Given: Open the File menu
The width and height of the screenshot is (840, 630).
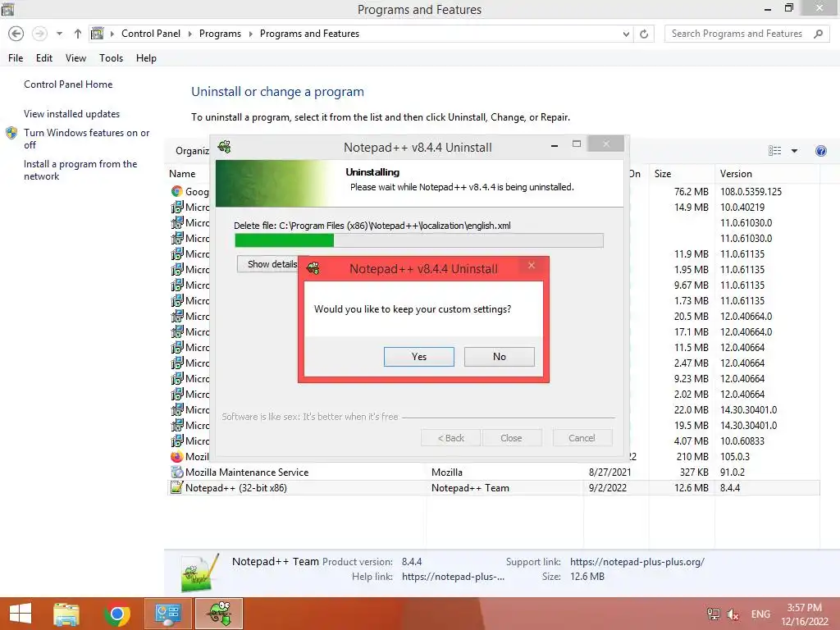Looking at the screenshot, I should [x=16, y=58].
